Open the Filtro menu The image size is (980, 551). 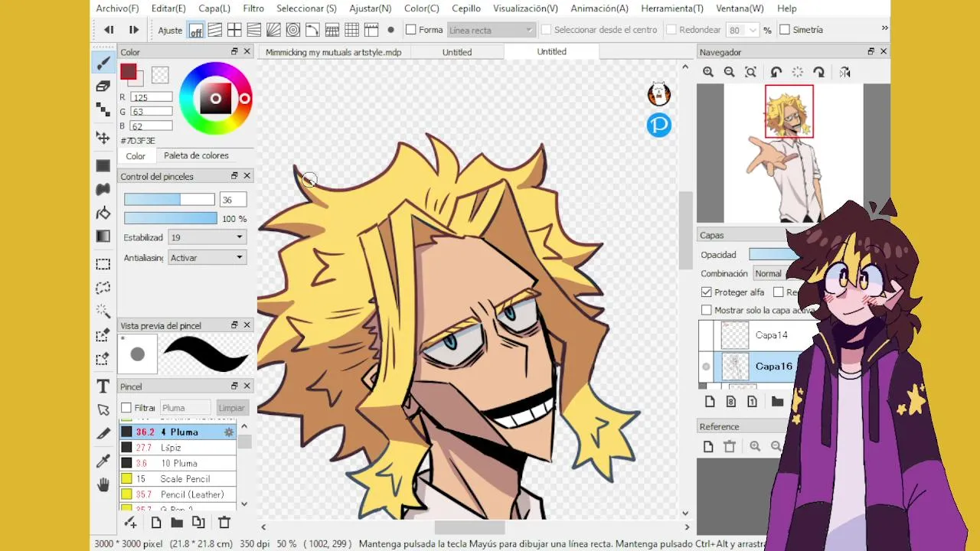tap(253, 8)
